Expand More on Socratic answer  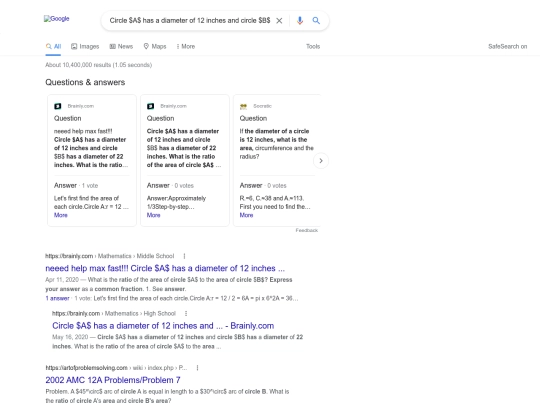click(x=246, y=215)
